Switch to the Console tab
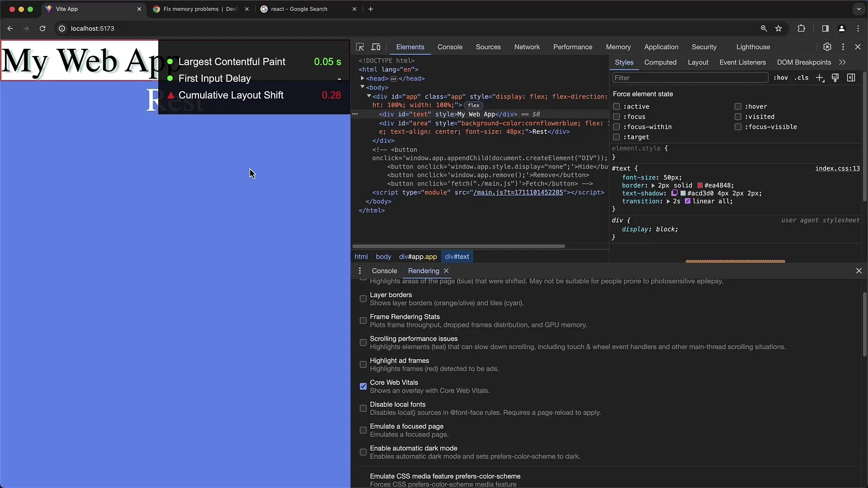 click(x=385, y=271)
